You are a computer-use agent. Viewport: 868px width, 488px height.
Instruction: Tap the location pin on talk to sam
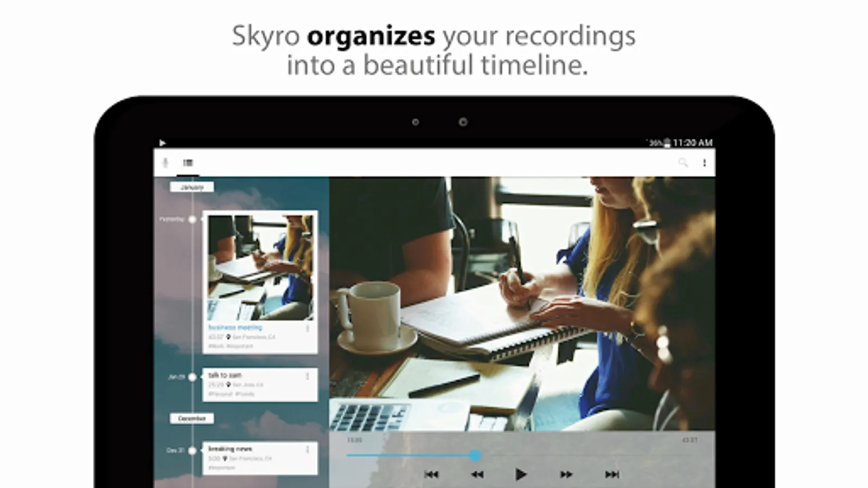click(x=228, y=384)
